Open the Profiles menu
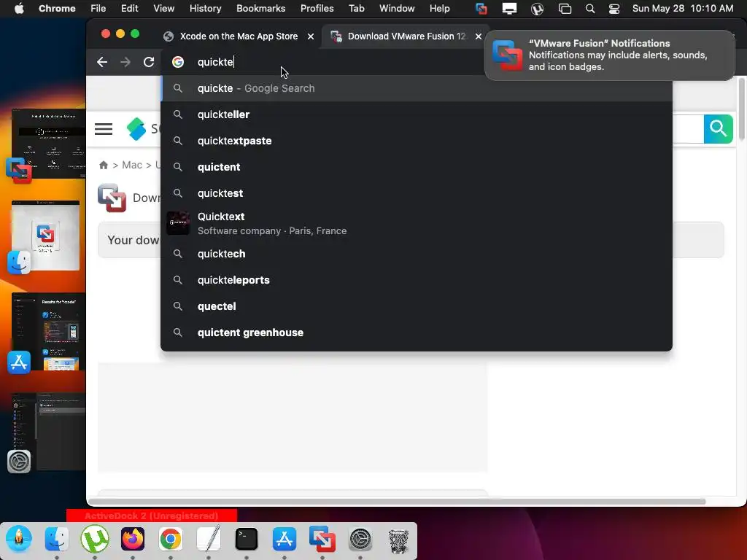Viewport: 747px width, 560px height. pos(317,9)
